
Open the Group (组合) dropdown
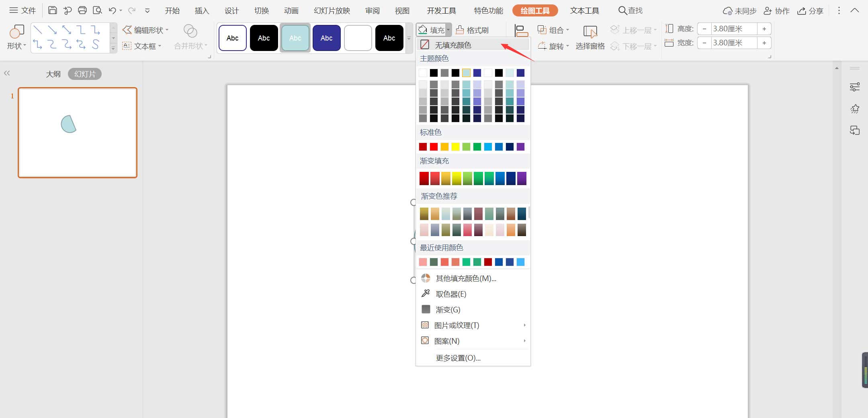click(553, 30)
